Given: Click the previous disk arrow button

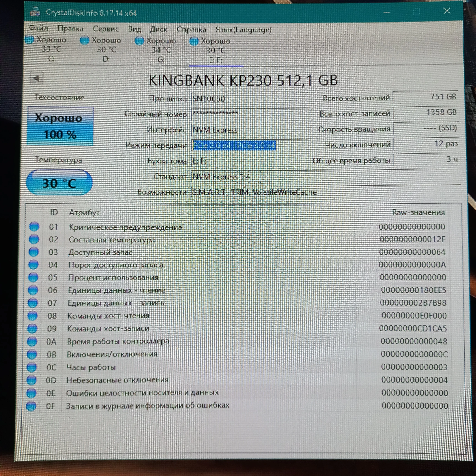Looking at the screenshot, I should tap(36, 78).
